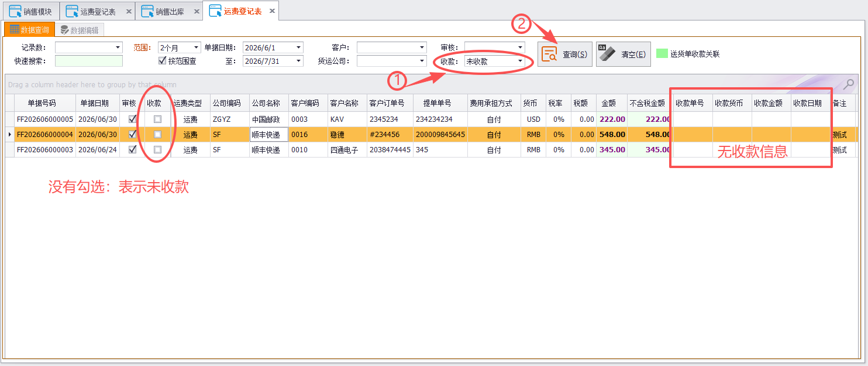
Task: Toggle 审核 checkbox for FF202606000003
Action: tap(132, 149)
